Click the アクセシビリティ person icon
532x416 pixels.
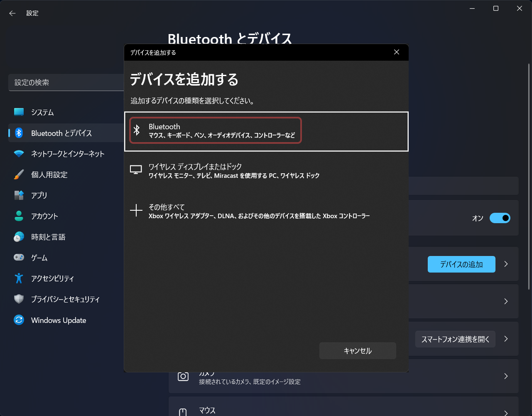click(x=19, y=278)
